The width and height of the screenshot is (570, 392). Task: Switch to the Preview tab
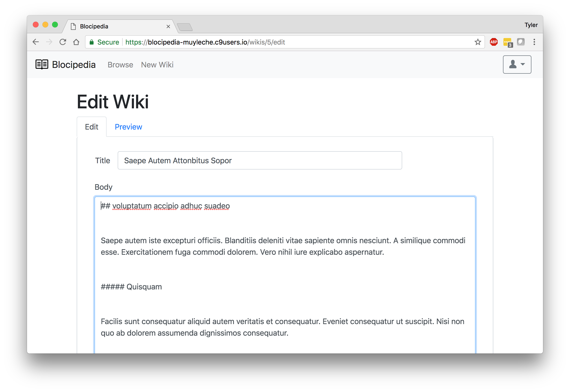point(128,127)
